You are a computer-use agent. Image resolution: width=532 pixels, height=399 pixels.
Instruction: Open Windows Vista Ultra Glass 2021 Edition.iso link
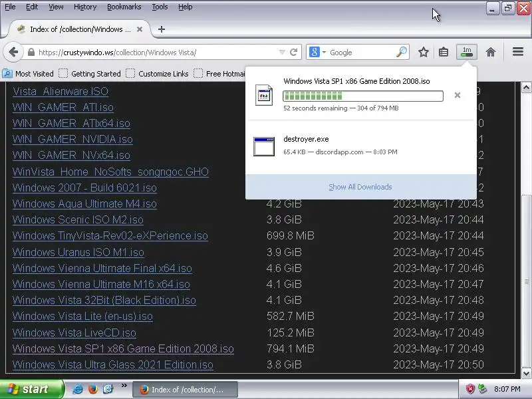(113, 364)
